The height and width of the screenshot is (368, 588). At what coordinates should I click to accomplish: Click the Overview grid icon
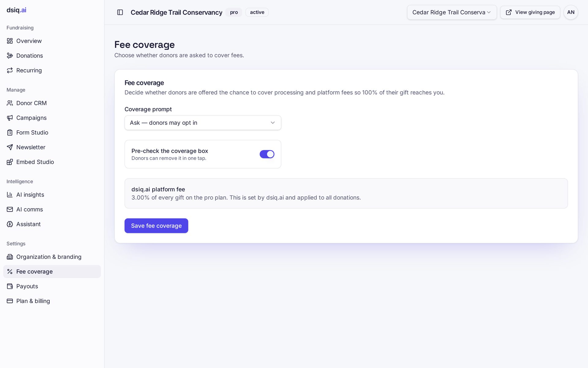10,41
